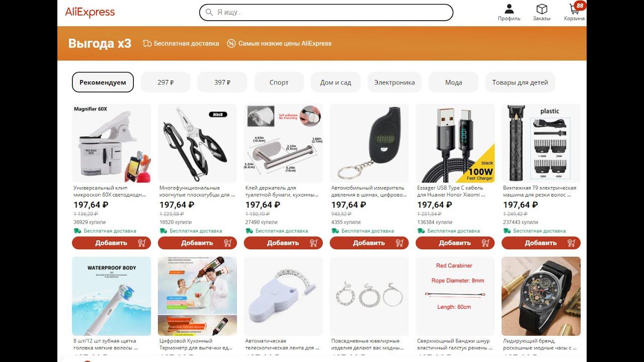Viewport: 644px width, 362px height.
Task: Click the search magnifier icon
Action: [x=209, y=12]
